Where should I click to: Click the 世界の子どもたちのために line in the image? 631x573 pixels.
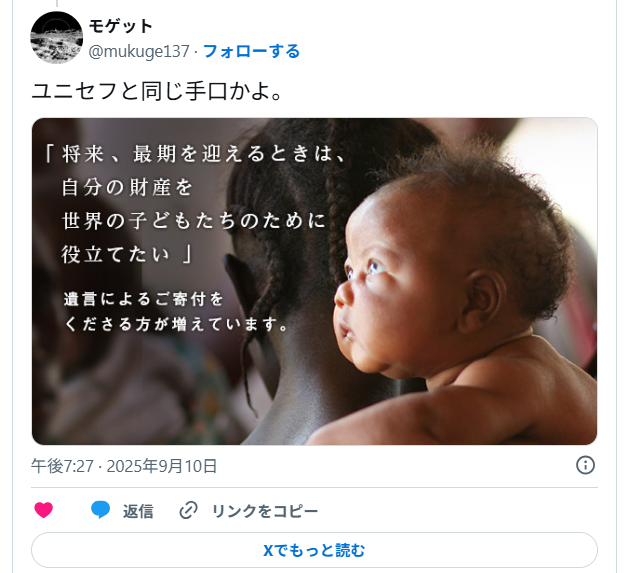pos(193,221)
